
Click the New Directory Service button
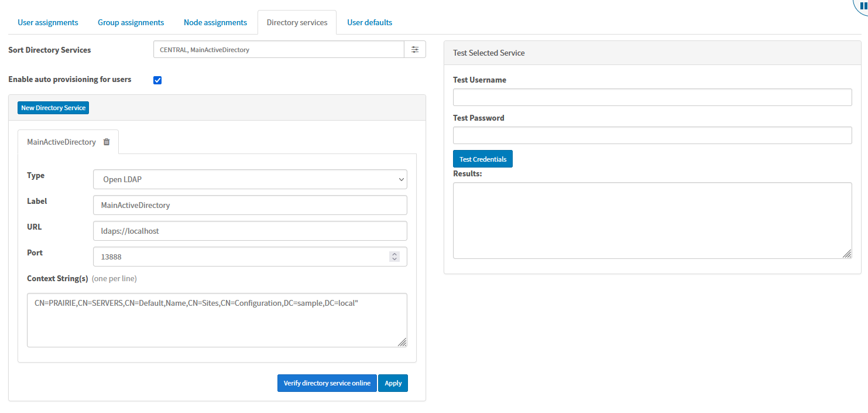[53, 107]
